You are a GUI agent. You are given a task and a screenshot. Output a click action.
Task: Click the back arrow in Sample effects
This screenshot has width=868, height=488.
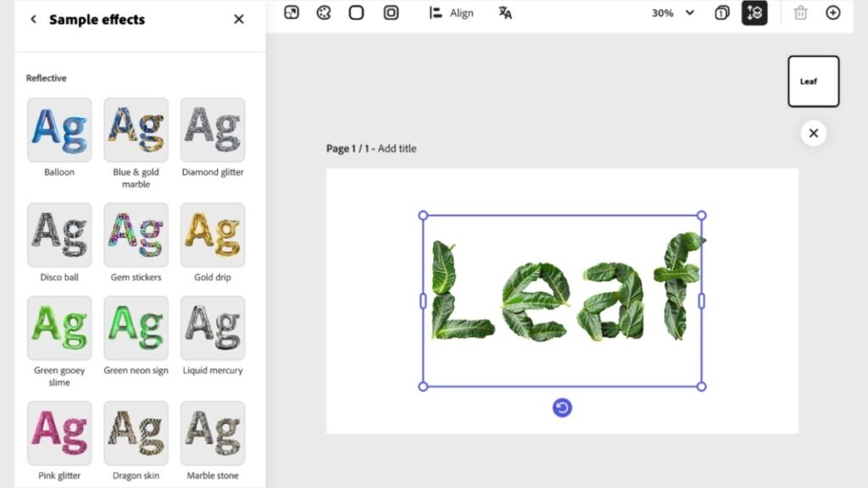pyautogui.click(x=33, y=19)
